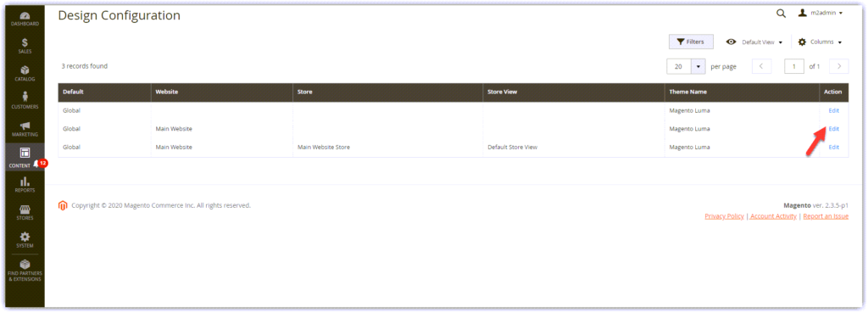Open the Sales dollar icon

25,42
